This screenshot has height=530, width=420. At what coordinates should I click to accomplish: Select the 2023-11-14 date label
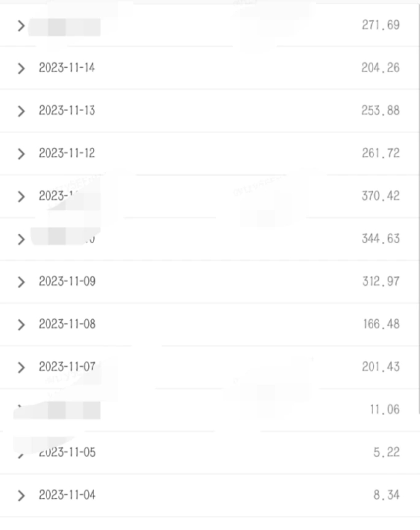(67, 68)
